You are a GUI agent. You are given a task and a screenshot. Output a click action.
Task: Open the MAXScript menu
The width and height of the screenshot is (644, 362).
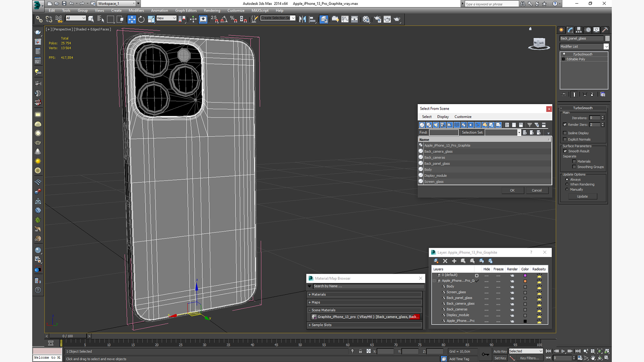pos(260,11)
